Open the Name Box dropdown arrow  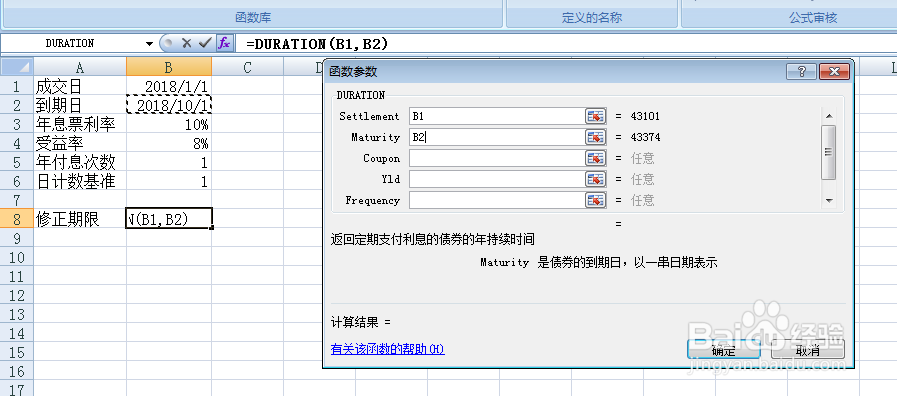(x=149, y=43)
